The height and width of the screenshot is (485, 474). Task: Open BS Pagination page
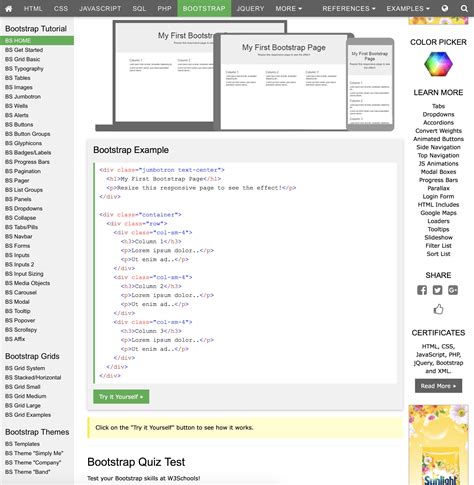click(x=23, y=171)
